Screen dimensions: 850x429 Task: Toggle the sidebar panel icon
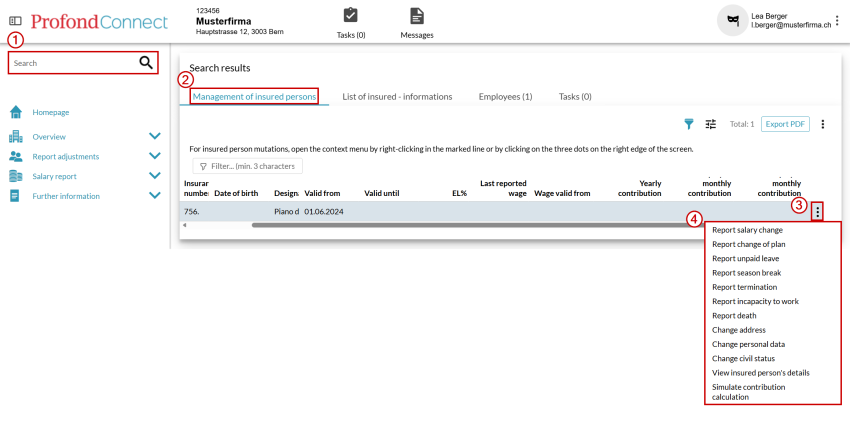[15, 21]
